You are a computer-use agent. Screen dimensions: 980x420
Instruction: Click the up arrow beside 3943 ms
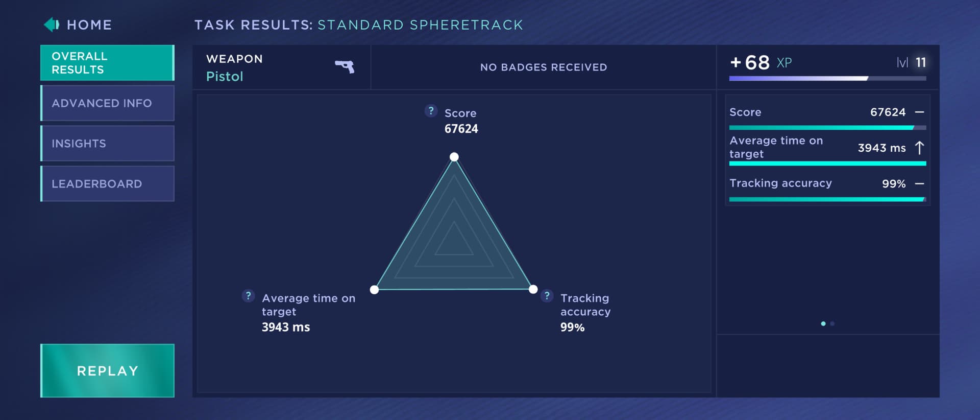(919, 148)
